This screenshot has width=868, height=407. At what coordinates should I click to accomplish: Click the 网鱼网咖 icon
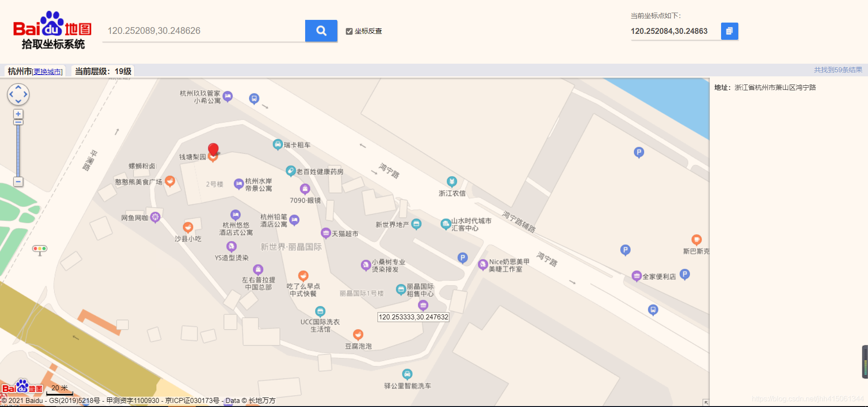(155, 218)
